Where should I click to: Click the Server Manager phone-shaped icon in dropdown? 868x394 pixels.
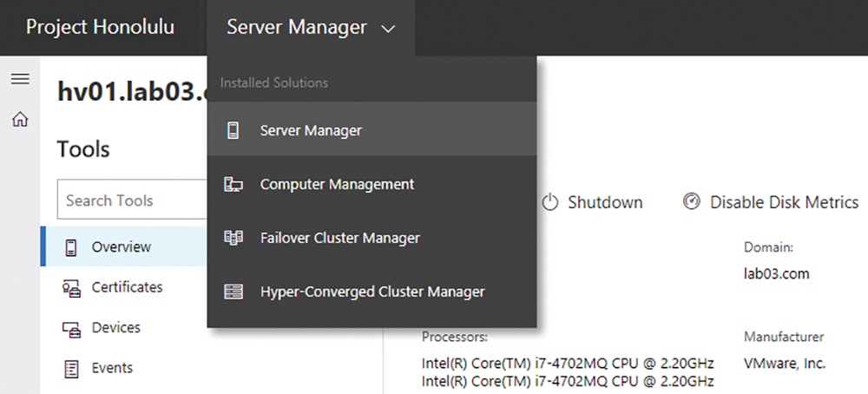click(233, 130)
